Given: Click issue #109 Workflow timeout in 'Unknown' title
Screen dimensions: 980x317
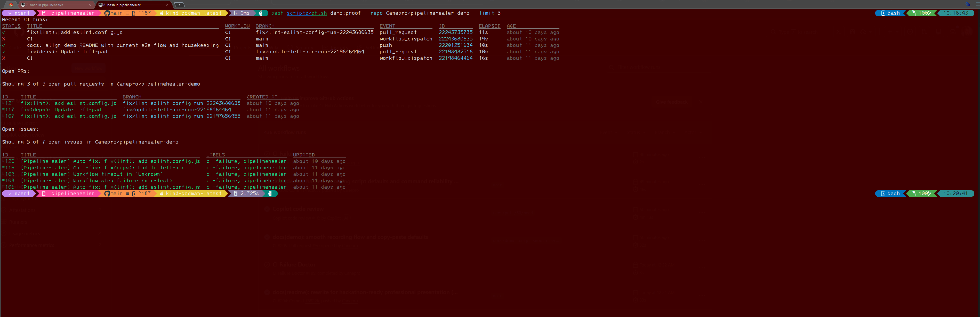Looking at the screenshot, I should 91,174.
